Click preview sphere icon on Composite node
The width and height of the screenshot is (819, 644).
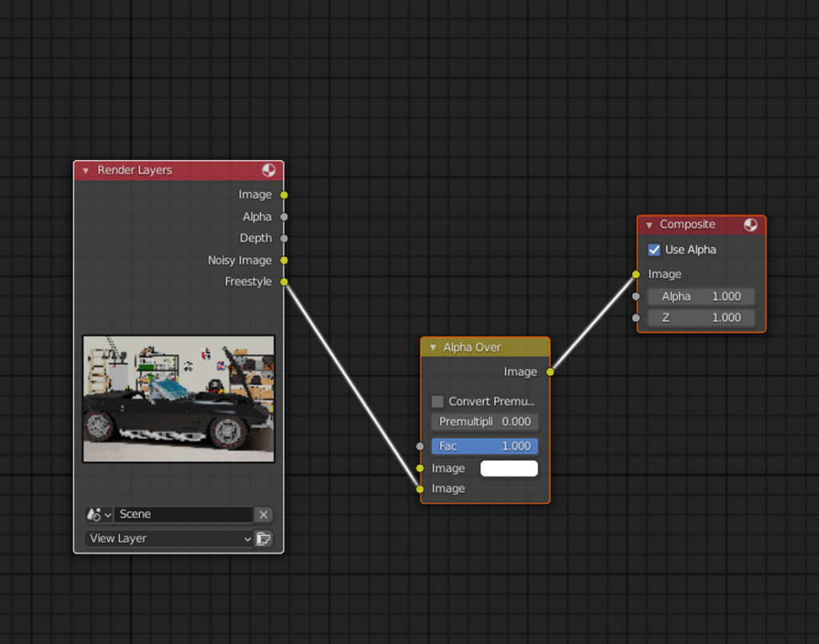[x=750, y=225]
